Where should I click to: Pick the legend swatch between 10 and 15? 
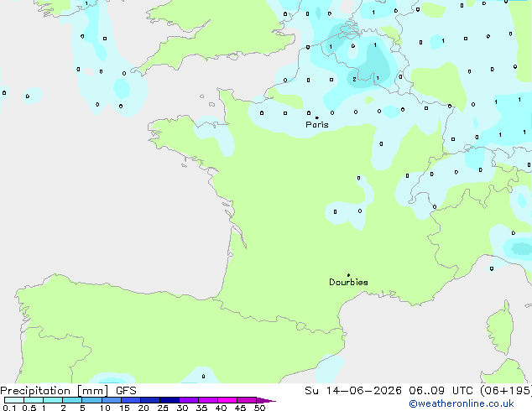(112, 400)
